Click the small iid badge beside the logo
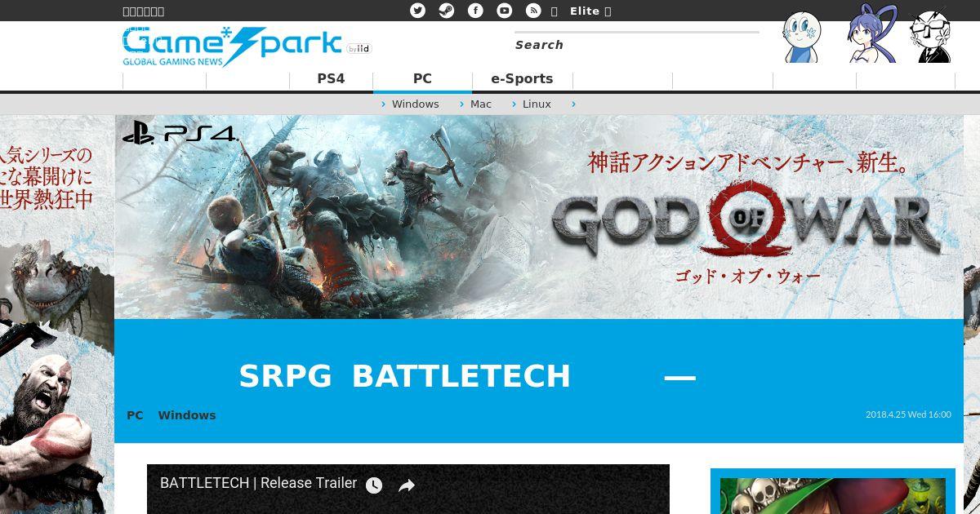This screenshot has height=514, width=980. [x=359, y=49]
